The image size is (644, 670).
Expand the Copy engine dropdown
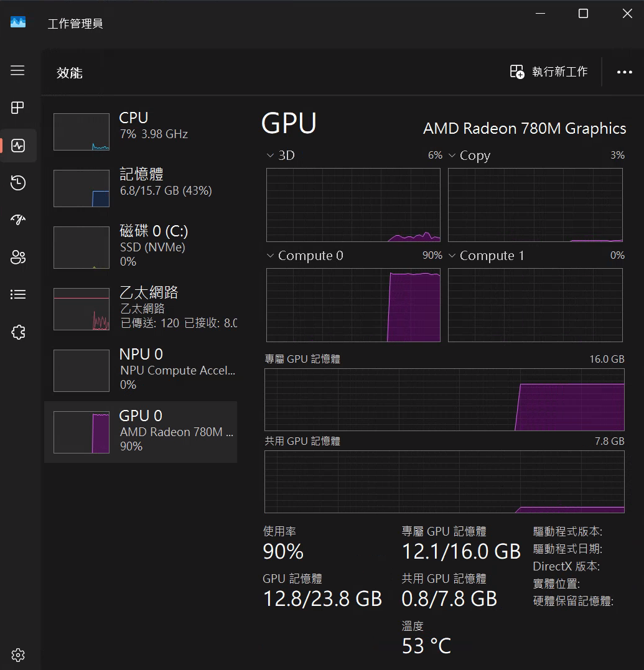click(x=452, y=156)
